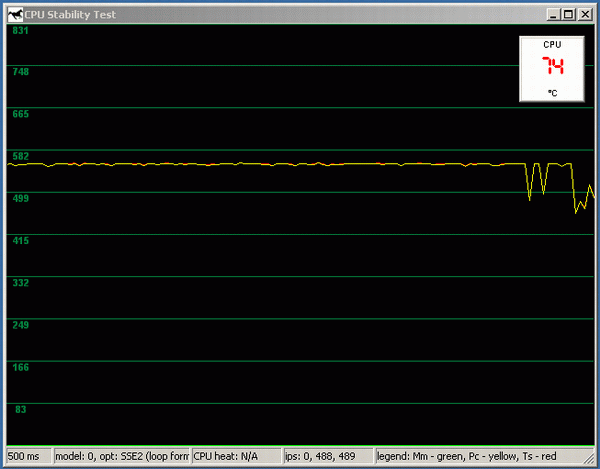This screenshot has width=600, height=469.
Task: Click the 831 axis label
Action: pos(20,31)
